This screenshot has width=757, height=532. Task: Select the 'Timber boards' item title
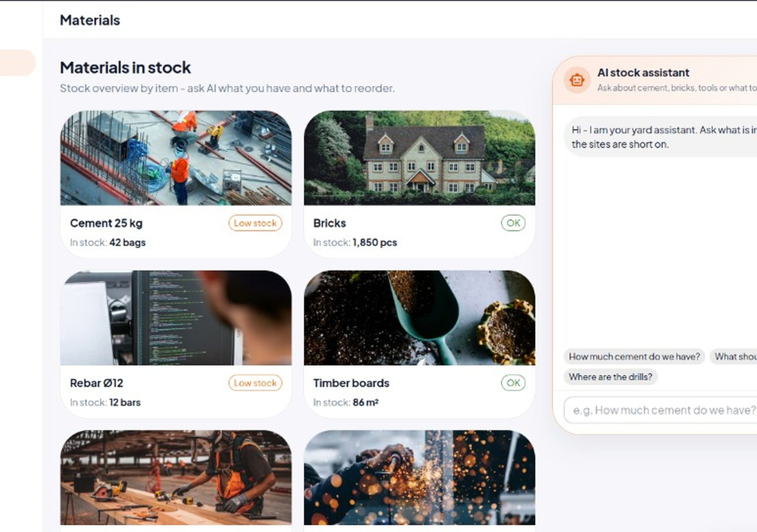pos(351,383)
